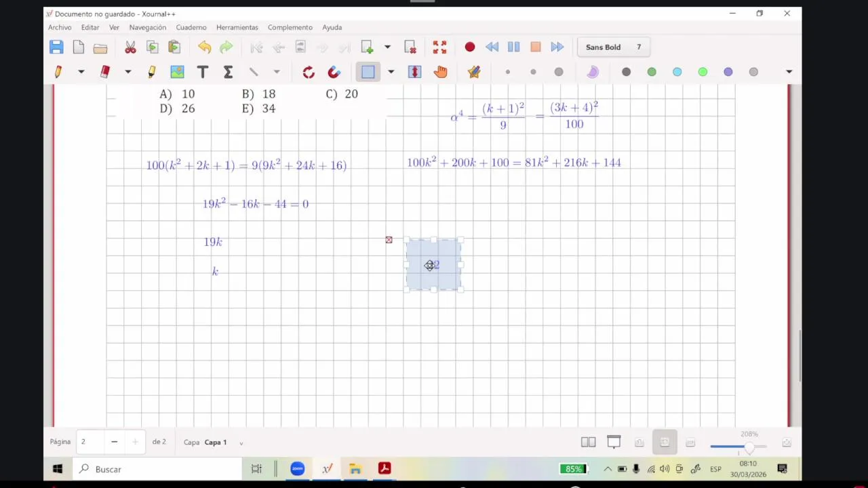Click the Copy icon
868x488 pixels.
click(x=153, y=47)
